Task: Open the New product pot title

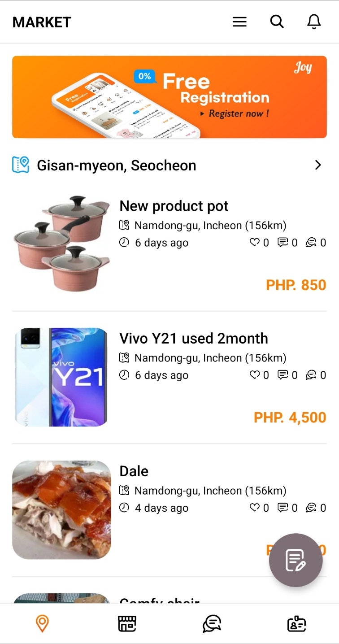Action: (x=174, y=206)
